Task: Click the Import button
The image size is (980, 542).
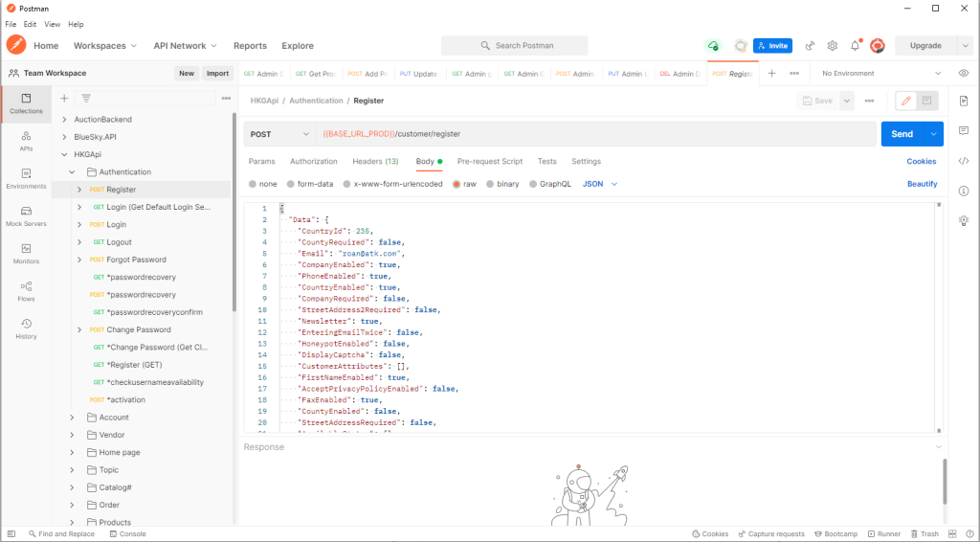Action: coord(217,73)
